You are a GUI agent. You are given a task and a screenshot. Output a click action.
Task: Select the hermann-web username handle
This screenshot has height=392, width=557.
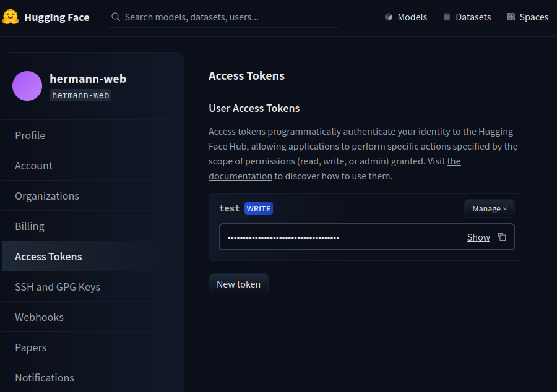coord(80,95)
